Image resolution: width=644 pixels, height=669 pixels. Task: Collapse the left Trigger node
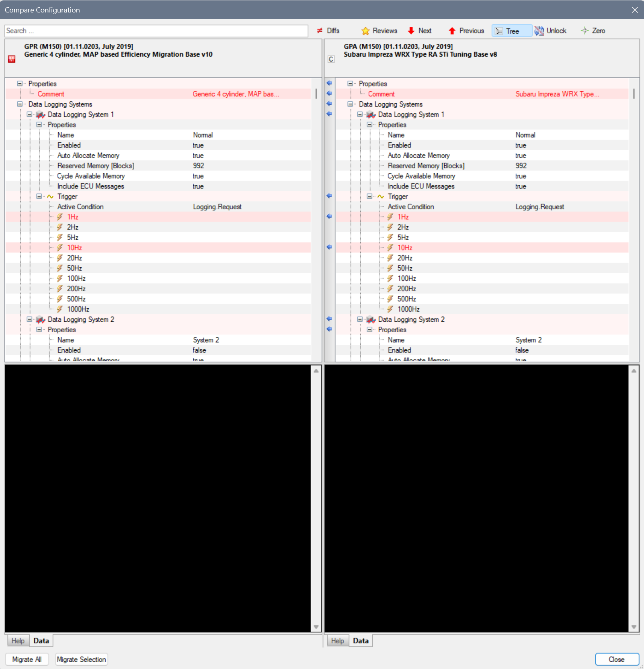(39, 196)
